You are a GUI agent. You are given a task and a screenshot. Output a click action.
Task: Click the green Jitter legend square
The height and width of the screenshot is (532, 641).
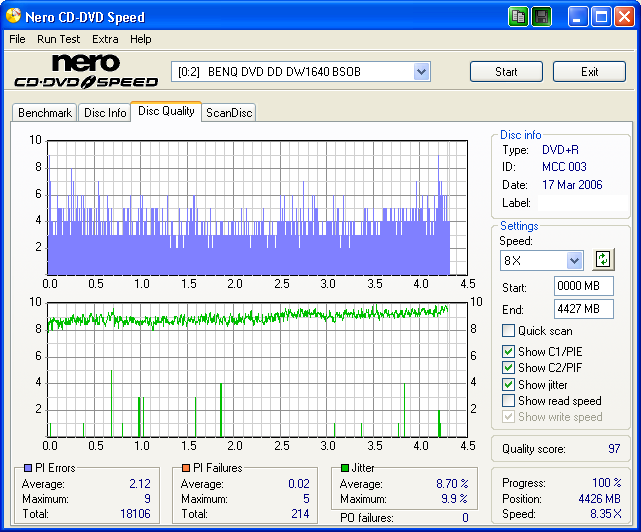tap(345, 468)
